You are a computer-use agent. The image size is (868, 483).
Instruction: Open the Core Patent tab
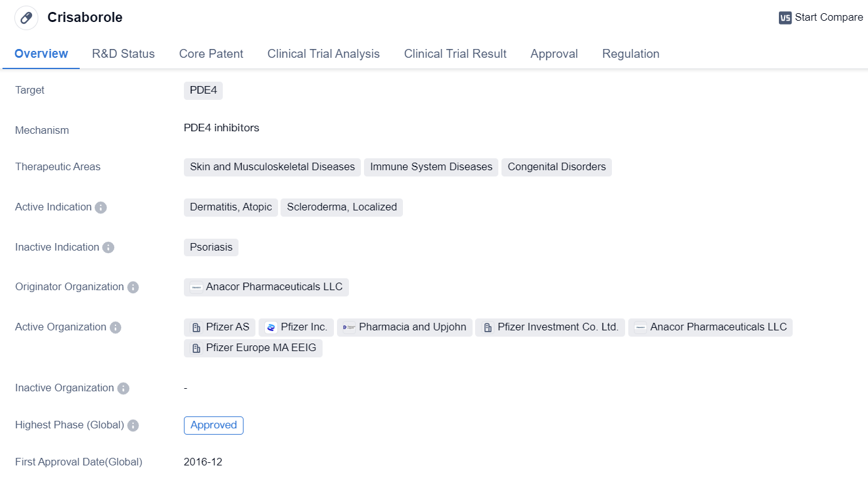[211, 54]
